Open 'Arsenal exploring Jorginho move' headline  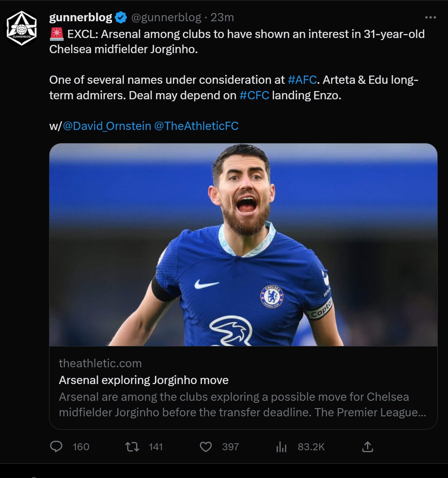143,380
